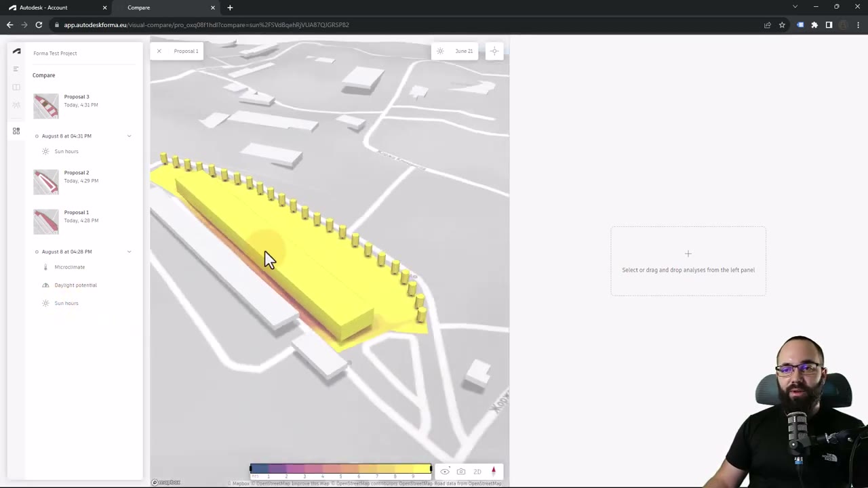The height and width of the screenshot is (488, 868).
Task: Click the Proposal 1 title in the sidebar
Action: [x=77, y=213]
